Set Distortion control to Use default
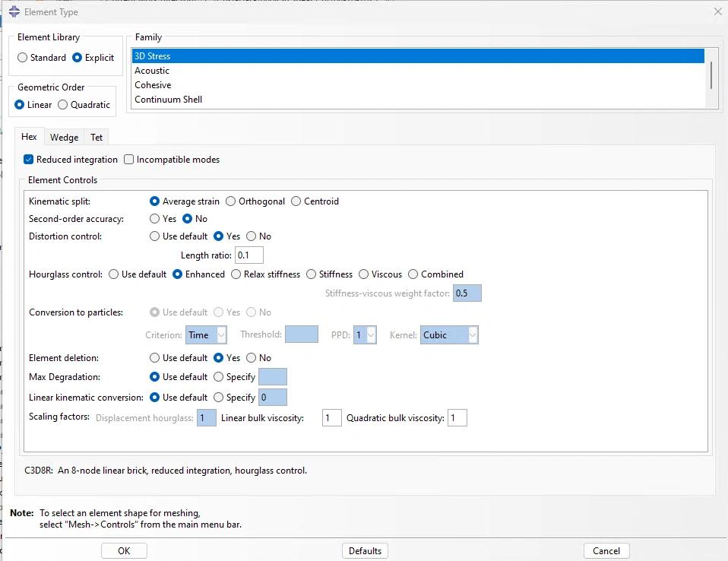Screen dimensions: 728x561 click(x=154, y=236)
